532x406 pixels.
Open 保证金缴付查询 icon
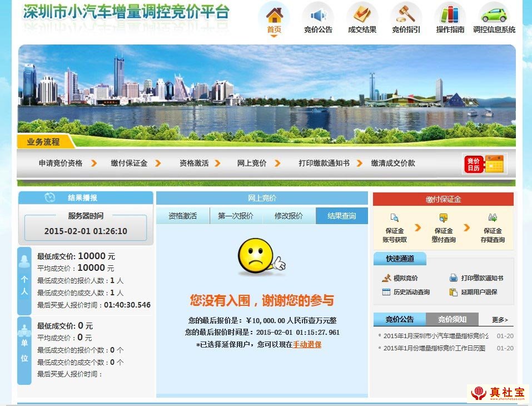pos(443,218)
